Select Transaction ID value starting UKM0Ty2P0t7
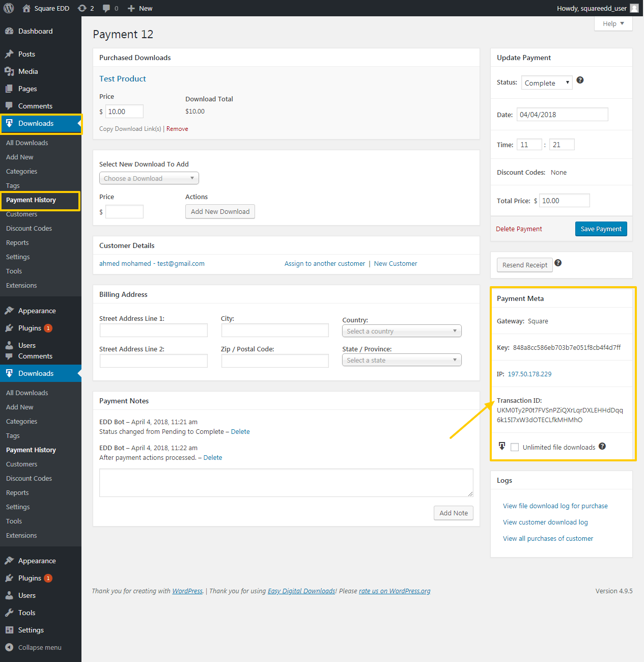644x662 pixels. (x=560, y=415)
